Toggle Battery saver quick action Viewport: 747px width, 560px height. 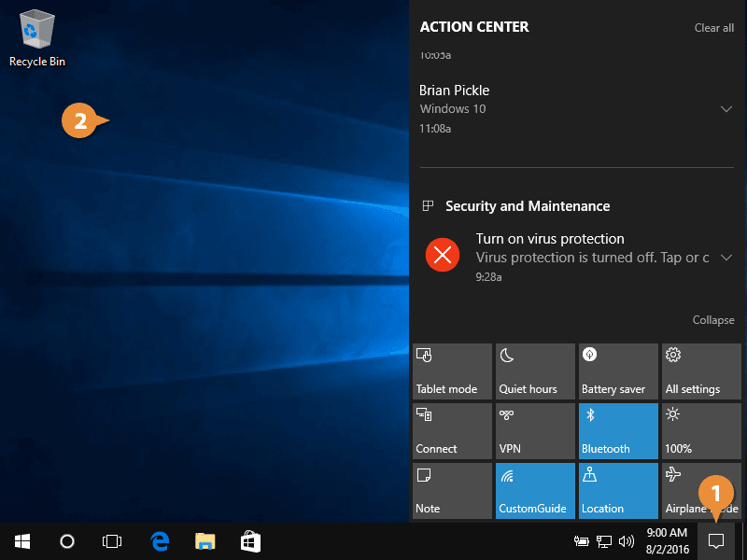click(618, 371)
